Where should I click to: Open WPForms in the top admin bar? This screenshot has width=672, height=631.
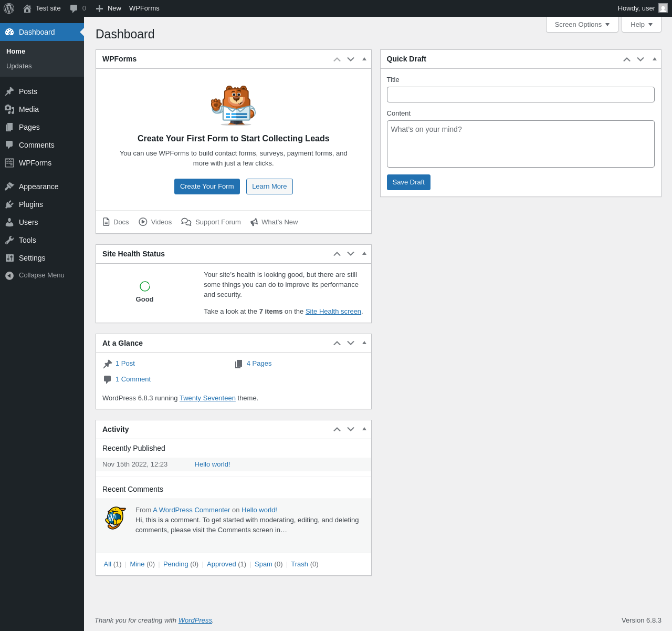(144, 8)
